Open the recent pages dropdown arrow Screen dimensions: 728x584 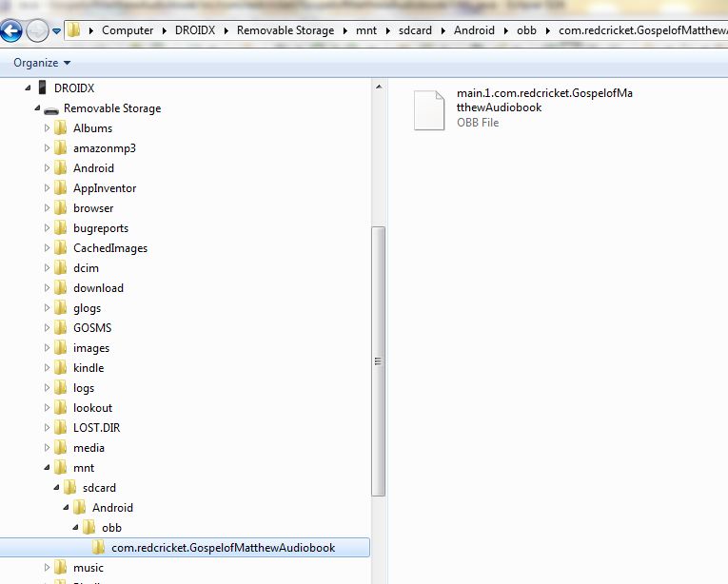56,31
